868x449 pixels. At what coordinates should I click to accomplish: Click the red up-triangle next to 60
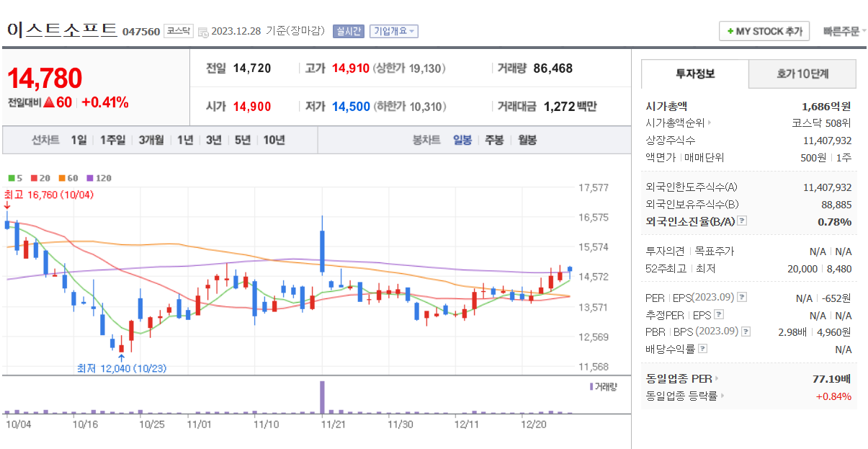(x=49, y=103)
